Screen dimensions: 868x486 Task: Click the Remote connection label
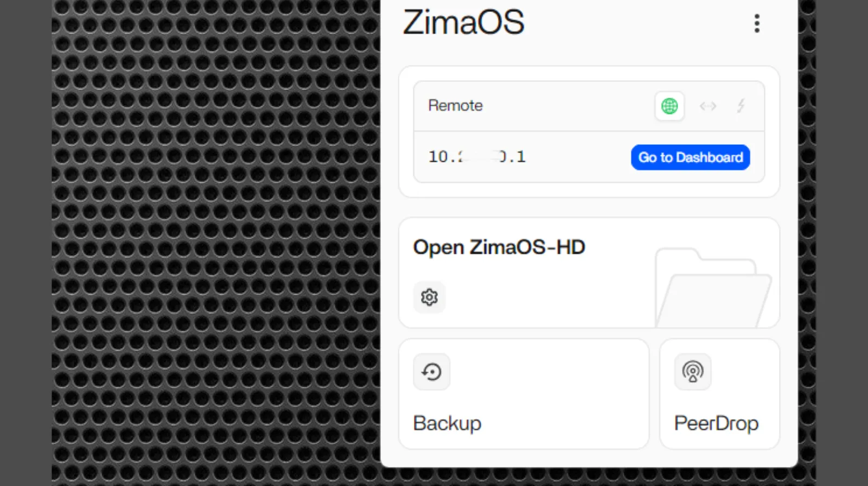point(456,106)
